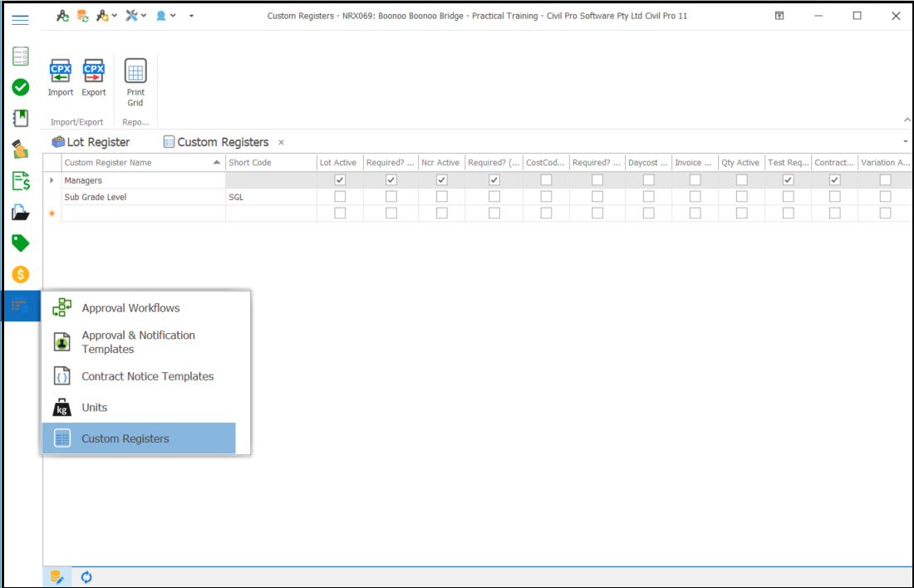This screenshot has height=588, width=914.
Task: Open Units from the popup menu
Action: coord(94,407)
